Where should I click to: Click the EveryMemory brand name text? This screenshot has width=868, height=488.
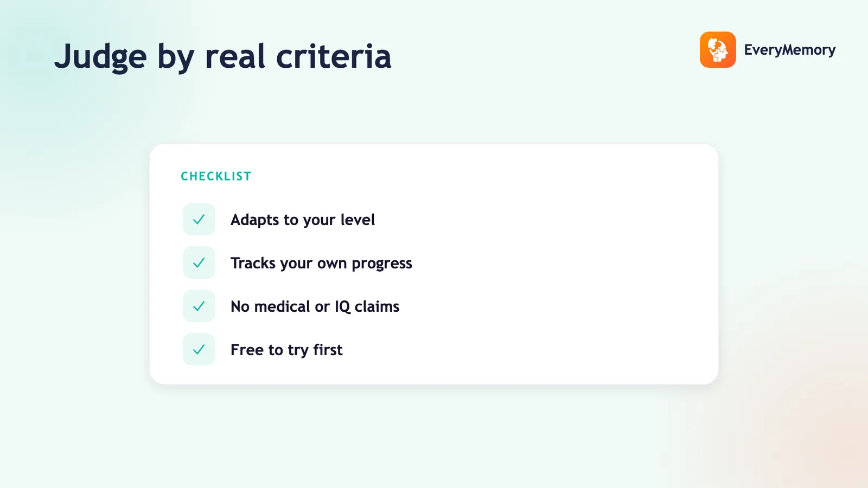pos(789,50)
